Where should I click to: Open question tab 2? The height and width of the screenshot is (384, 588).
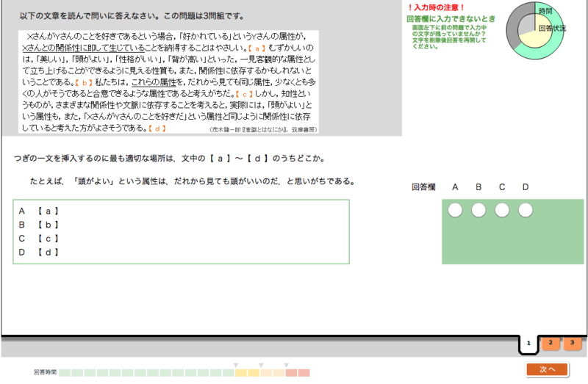[550, 343]
